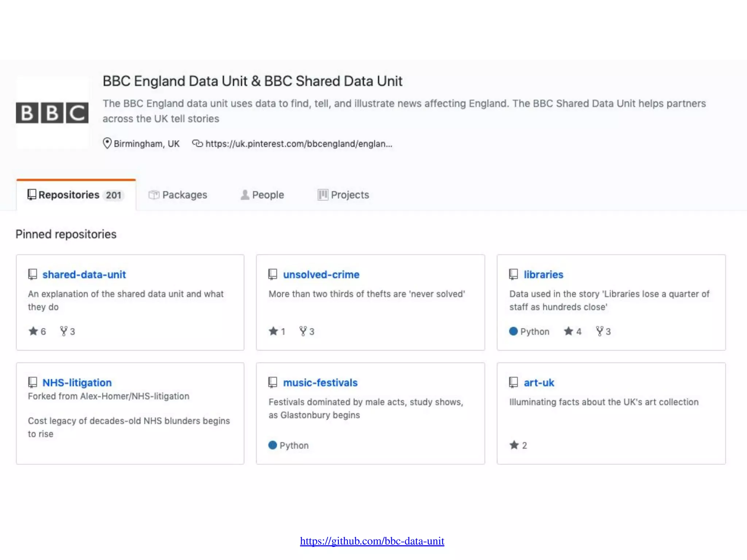747x560 pixels.
Task: Click 'Data used in the story Libraries' text
Action: 609,300
